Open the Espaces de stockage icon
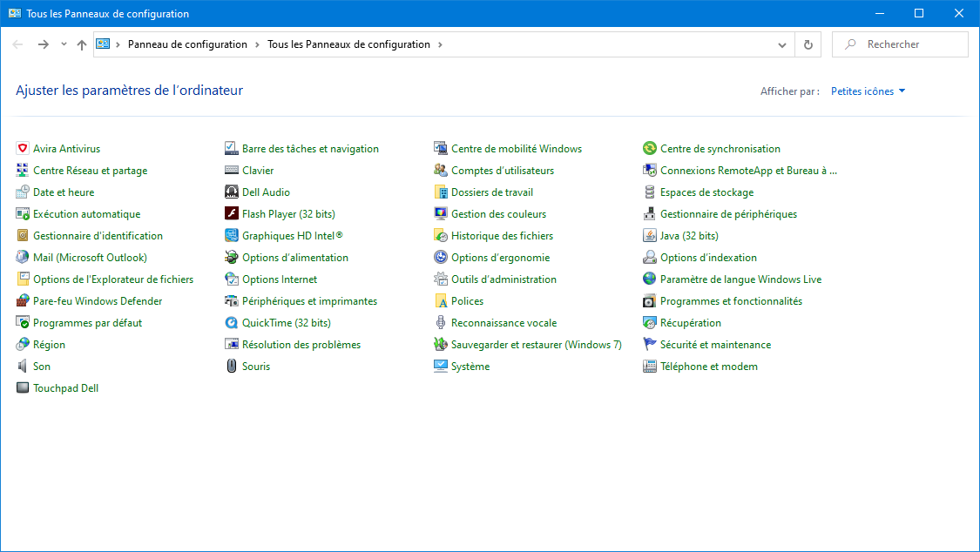Viewport: 980px width, 552px height. point(649,192)
